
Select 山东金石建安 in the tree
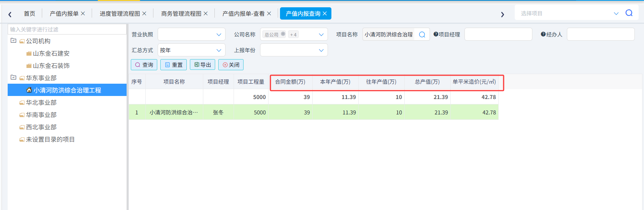(51, 53)
